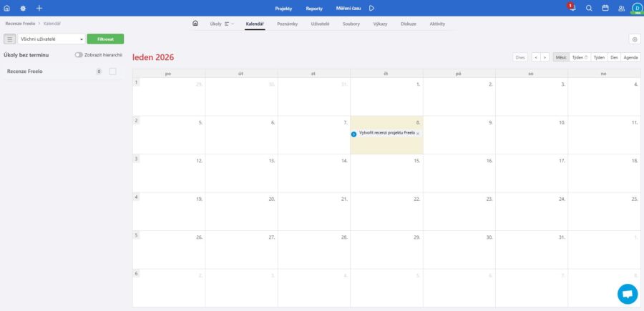This screenshot has height=311, width=644.
Task: Remove task Vytvořit recenzi with its x icon
Action: (418, 134)
